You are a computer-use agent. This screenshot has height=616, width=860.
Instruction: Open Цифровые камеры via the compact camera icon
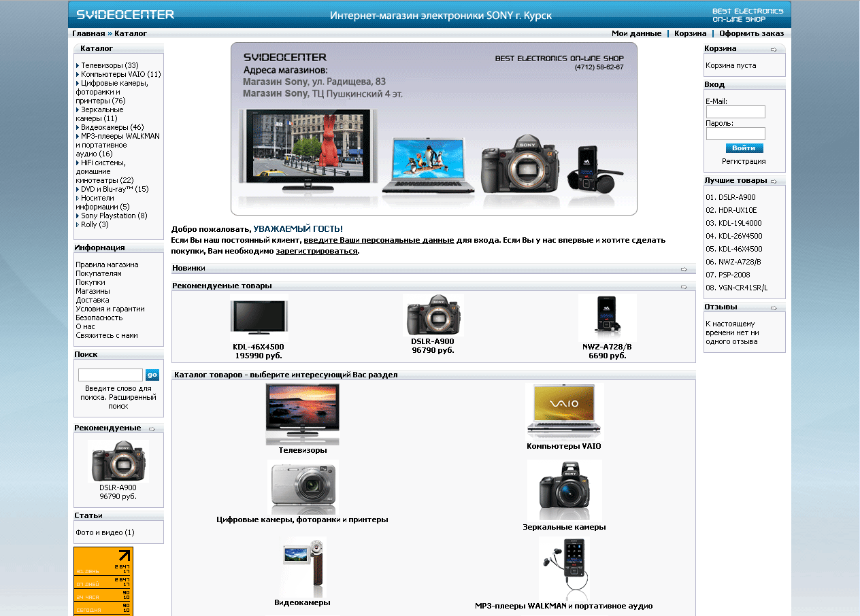click(x=302, y=487)
